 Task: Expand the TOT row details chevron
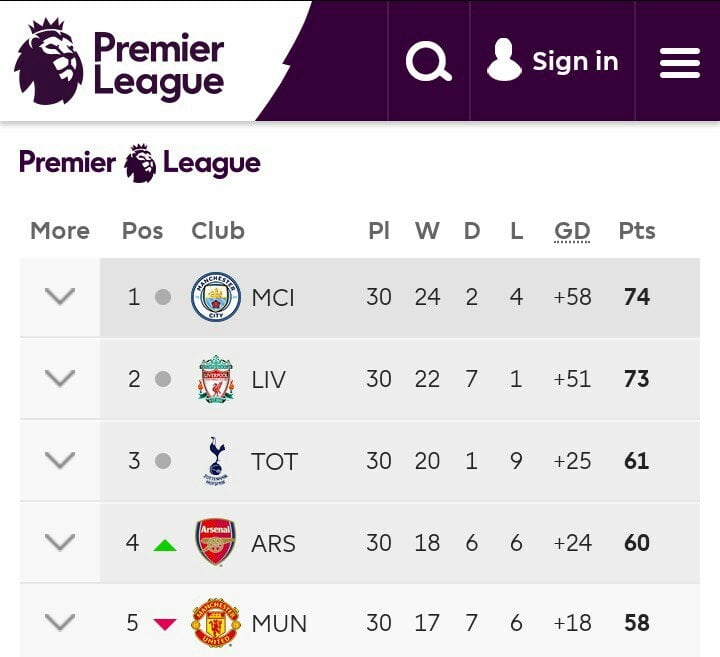[x=60, y=461]
